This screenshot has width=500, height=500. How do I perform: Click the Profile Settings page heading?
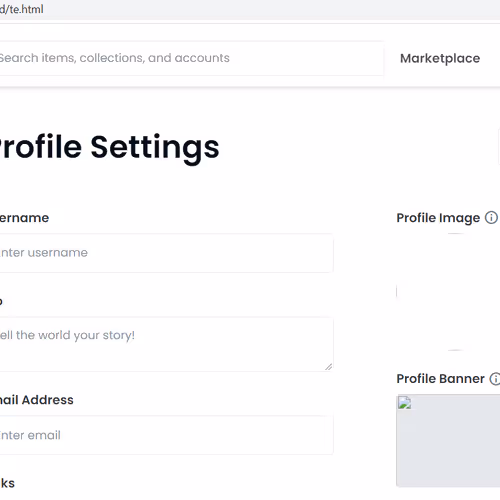(x=109, y=147)
